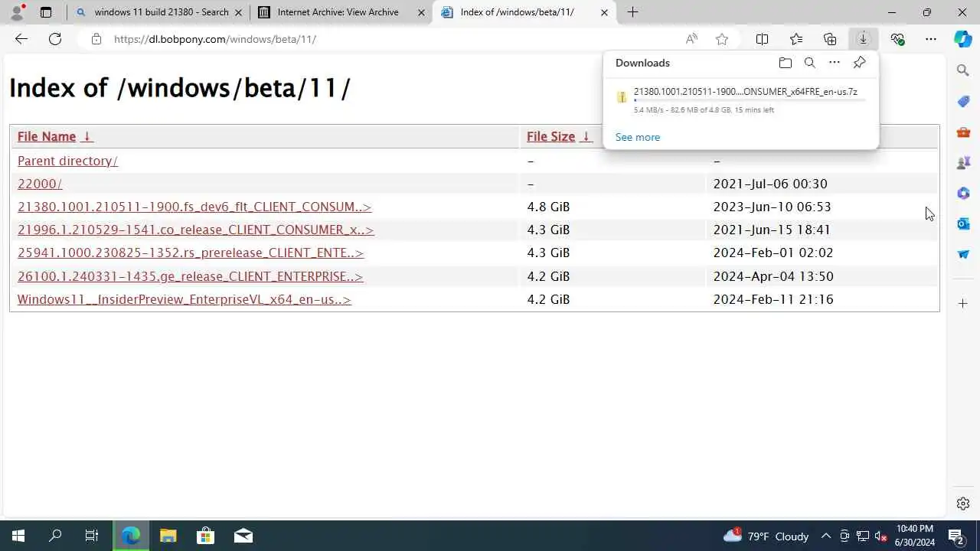Switch to Internet Archive tab

click(x=341, y=12)
